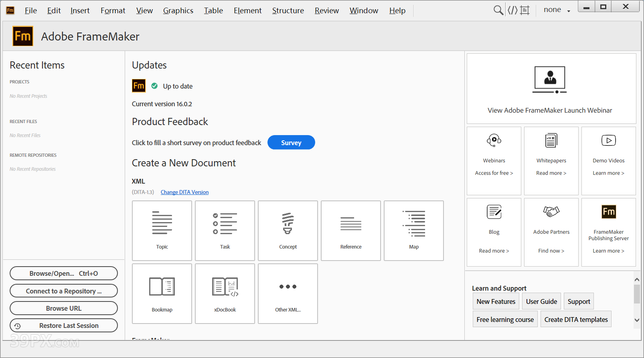Click the search magnifier icon
This screenshot has width=644, height=358.
pos(498,10)
